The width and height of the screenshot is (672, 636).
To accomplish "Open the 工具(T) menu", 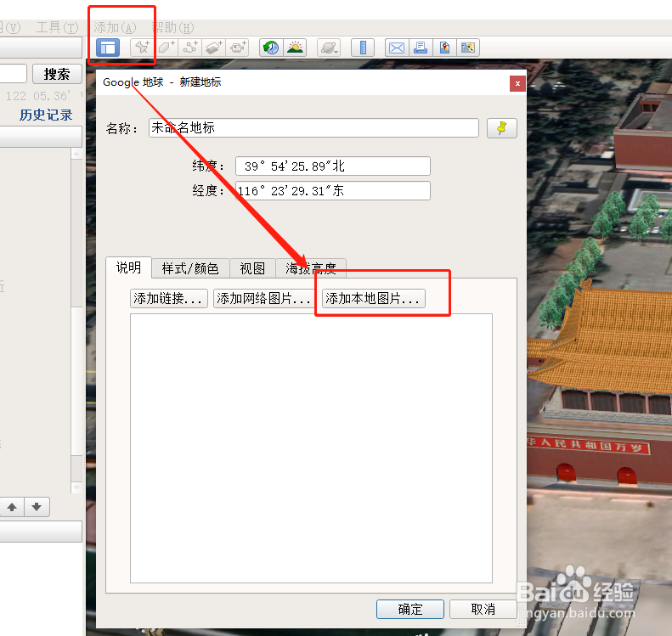I will point(57,28).
